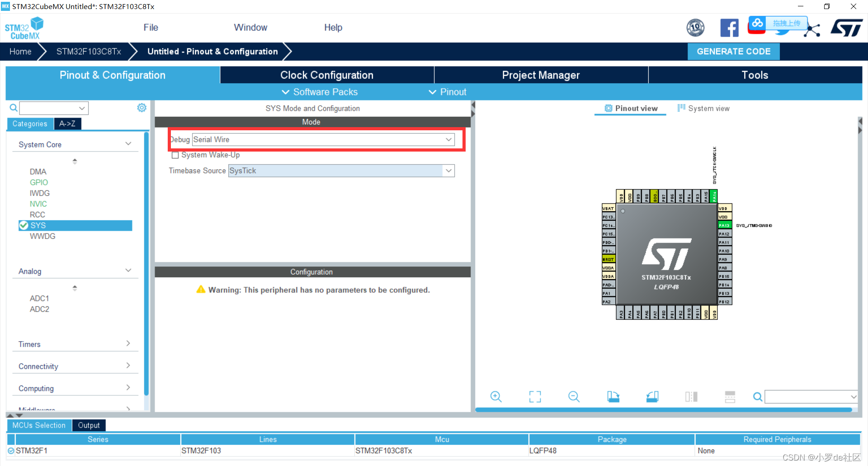
Task: Fit the chip pinout to the view area
Action: point(535,397)
